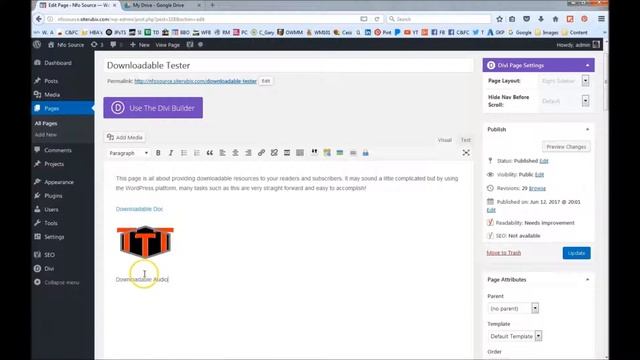Toggle the editor toolbar kitchen sink
Viewport: 640px width, 360px height.
tap(300, 153)
